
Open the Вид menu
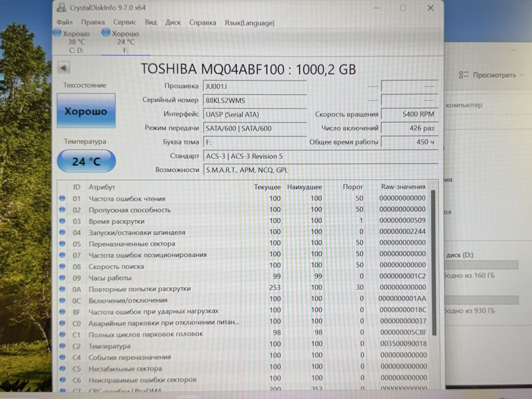tap(151, 22)
